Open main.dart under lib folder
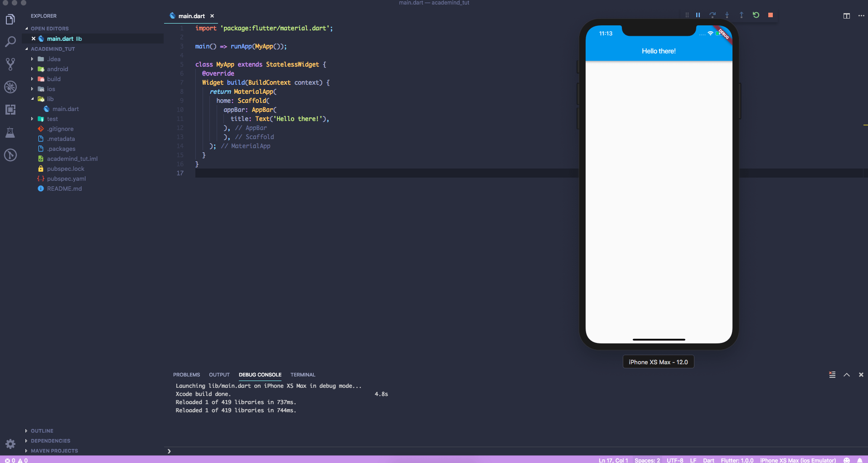Image resolution: width=868 pixels, height=463 pixels. pyautogui.click(x=65, y=109)
